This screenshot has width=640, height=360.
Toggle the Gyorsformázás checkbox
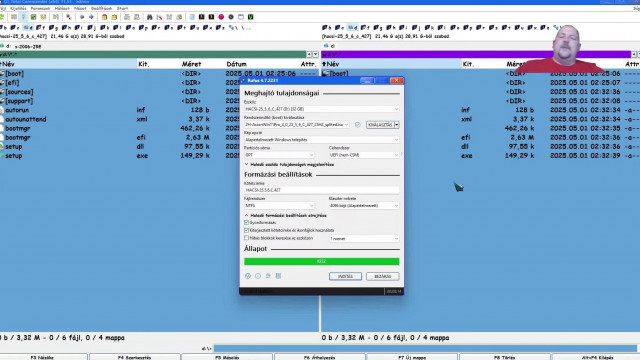(x=247, y=223)
